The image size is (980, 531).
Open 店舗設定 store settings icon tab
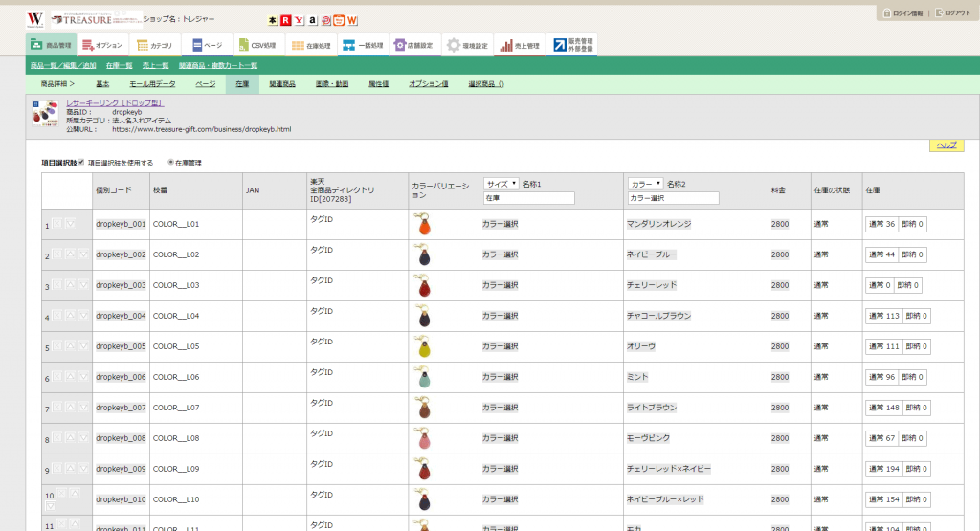pyautogui.click(x=413, y=45)
